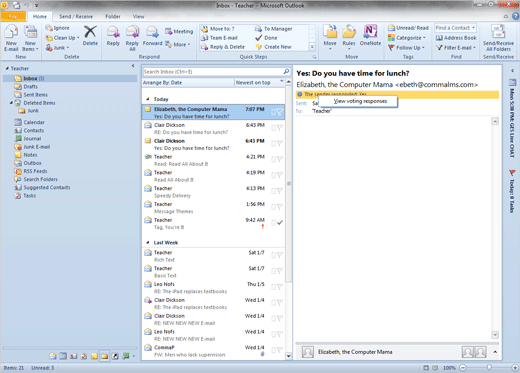
Task: Open the More respond options
Action: coord(178,44)
